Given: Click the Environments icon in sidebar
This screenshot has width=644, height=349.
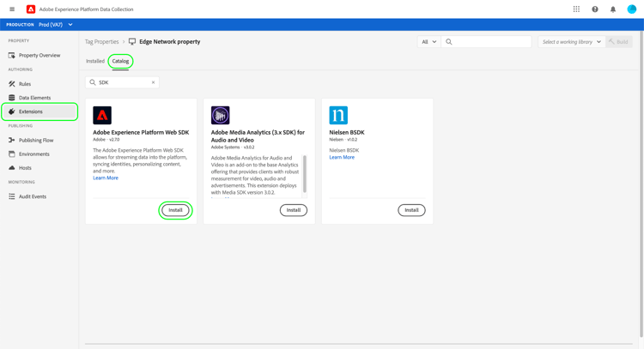Looking at the screenshot, I should [11, 153].
